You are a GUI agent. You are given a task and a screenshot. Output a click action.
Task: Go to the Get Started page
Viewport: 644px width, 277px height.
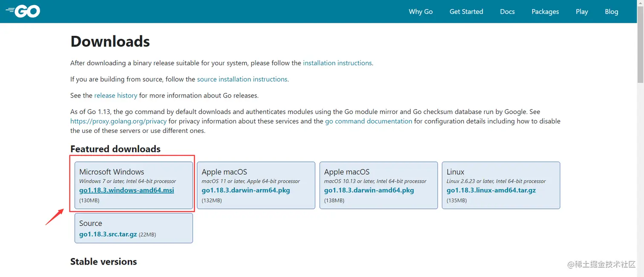click(x=466, y=12)
